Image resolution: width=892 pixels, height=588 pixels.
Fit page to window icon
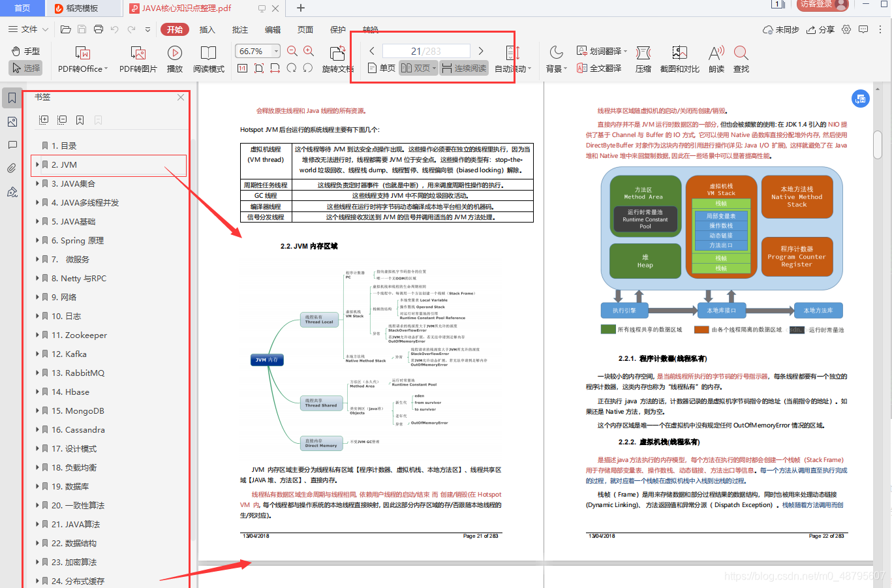[259, 68]
